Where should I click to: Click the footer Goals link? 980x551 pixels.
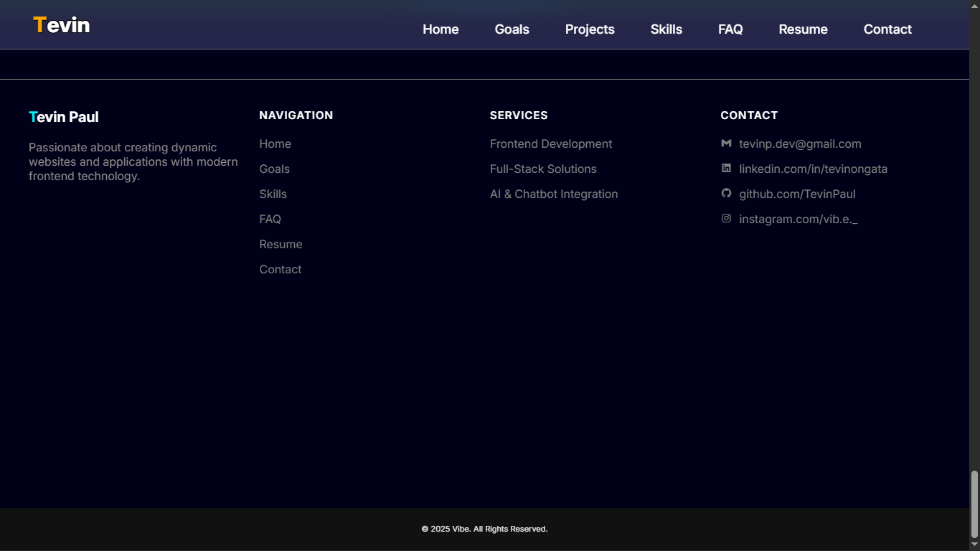pyautogui.click(x=274, y=169)
